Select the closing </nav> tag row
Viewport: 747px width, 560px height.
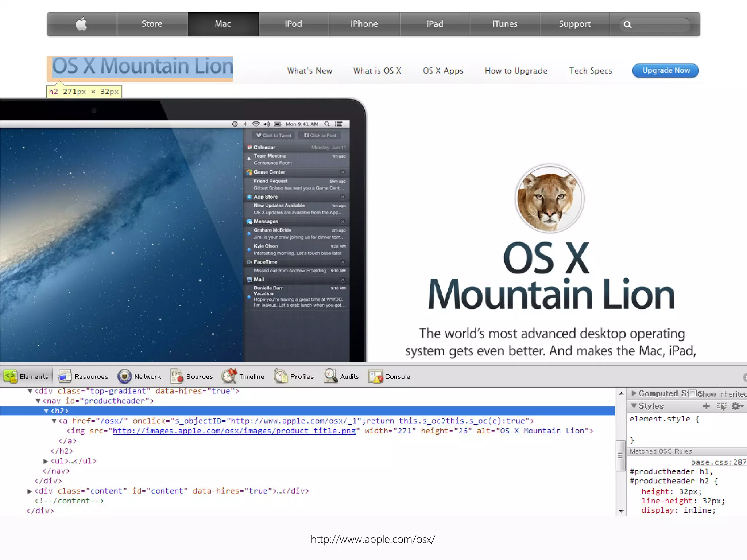tap(56, 471)
